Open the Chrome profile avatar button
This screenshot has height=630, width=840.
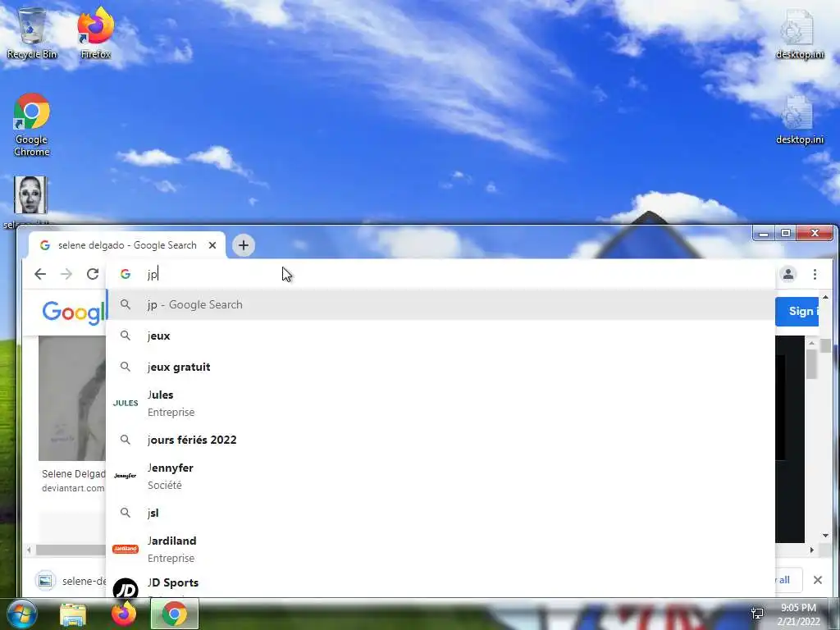[x=788, y=274]
